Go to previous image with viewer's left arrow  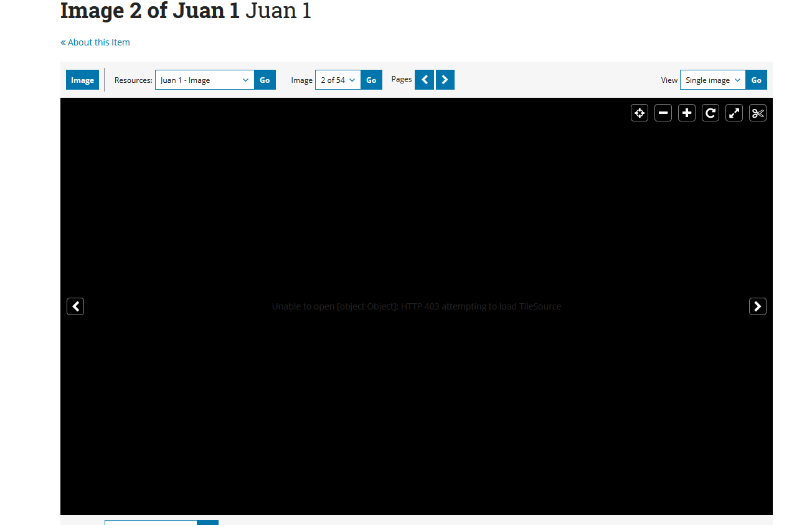pyautogui.click(x=75, y=306)
